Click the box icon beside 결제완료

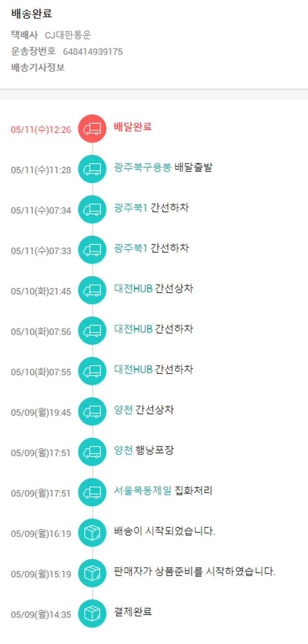click(x=92, y=614)
